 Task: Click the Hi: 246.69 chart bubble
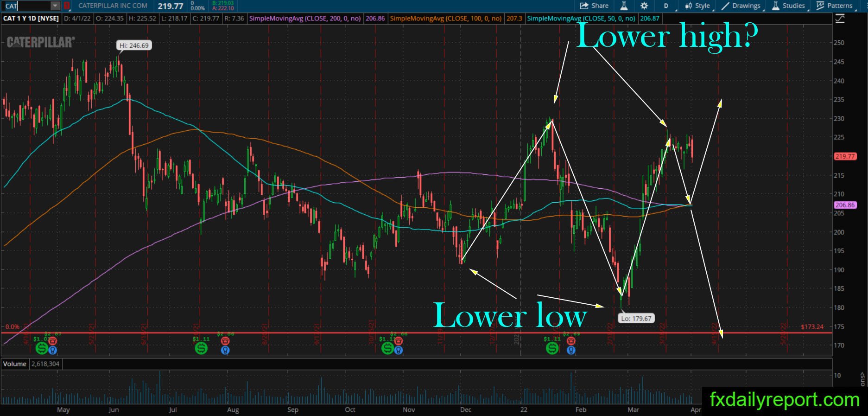134,45
